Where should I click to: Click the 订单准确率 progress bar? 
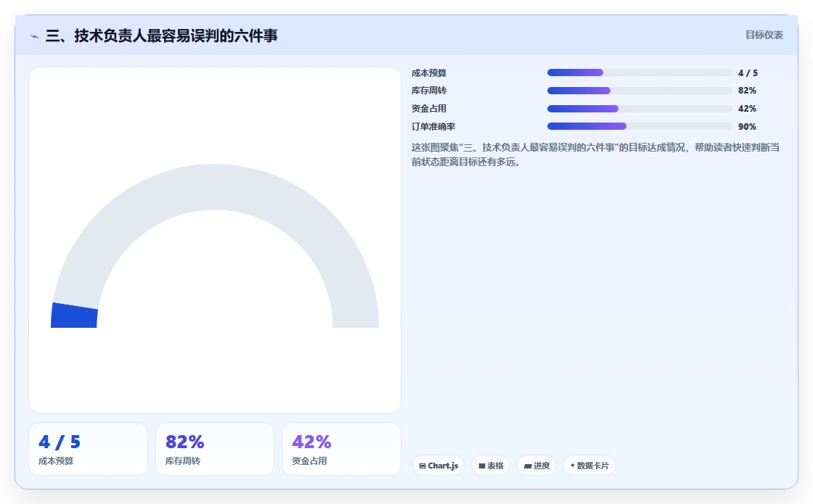640,126
